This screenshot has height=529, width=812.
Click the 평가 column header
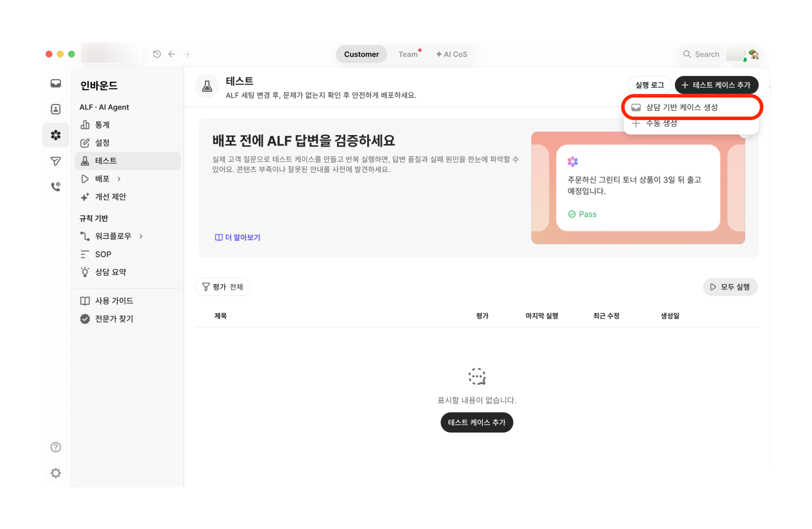[x=482, y=316]
